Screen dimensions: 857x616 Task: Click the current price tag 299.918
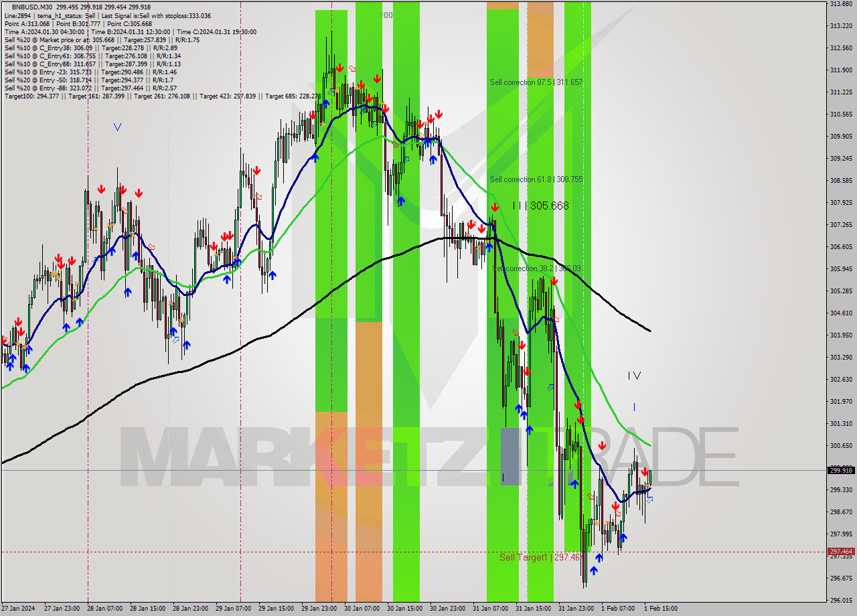(x=842, y=470)
